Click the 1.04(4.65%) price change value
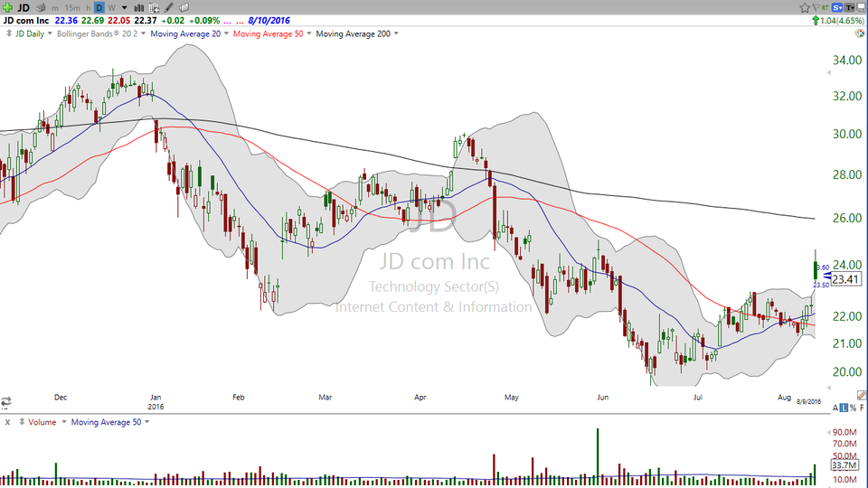868x488 pixels. [x=842, y=21]
